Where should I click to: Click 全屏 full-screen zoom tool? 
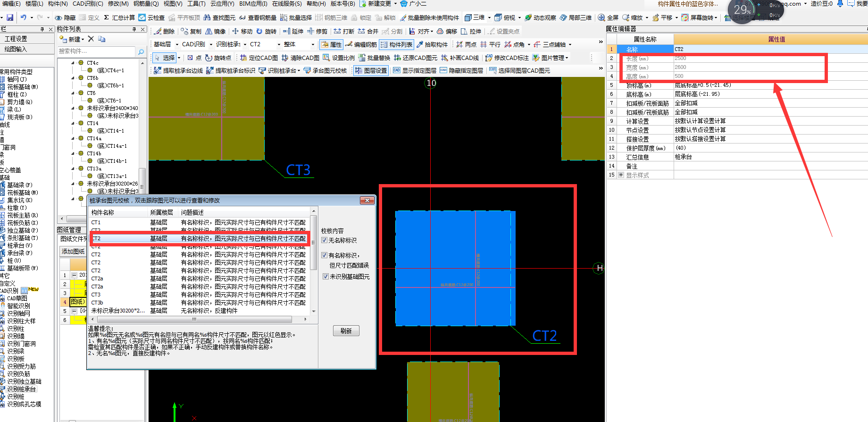(608, 17)
